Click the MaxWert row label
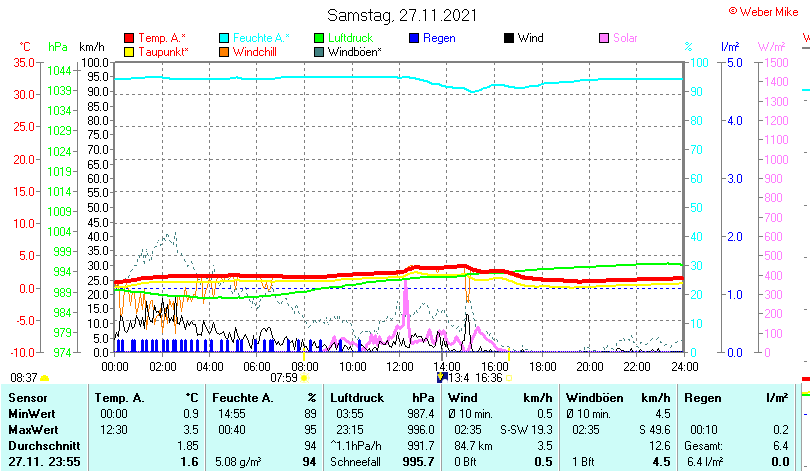 tap(32, 429)
